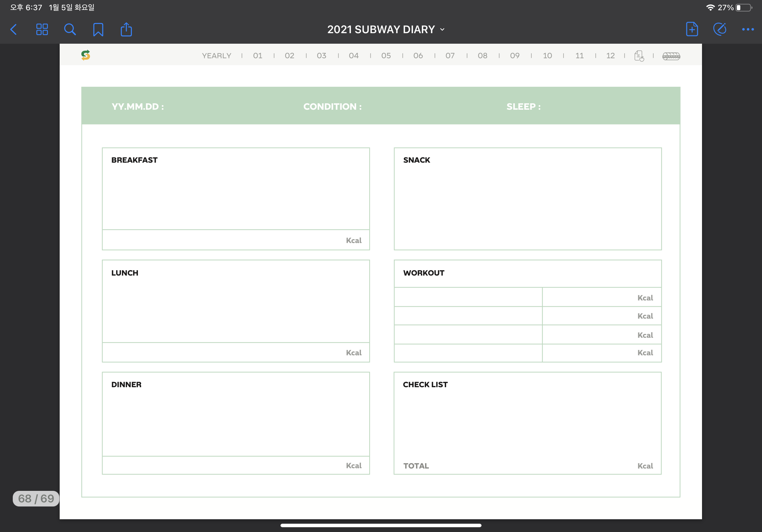Bookmark the current page

tap(98, 30)
